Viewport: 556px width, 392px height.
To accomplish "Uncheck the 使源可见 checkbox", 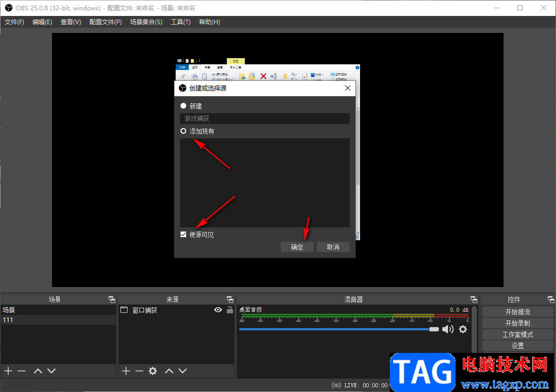I will tap(183, 235).
